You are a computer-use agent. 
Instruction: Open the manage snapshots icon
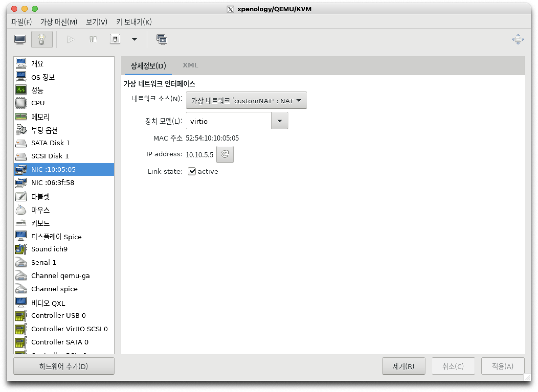tap(162, 40)
